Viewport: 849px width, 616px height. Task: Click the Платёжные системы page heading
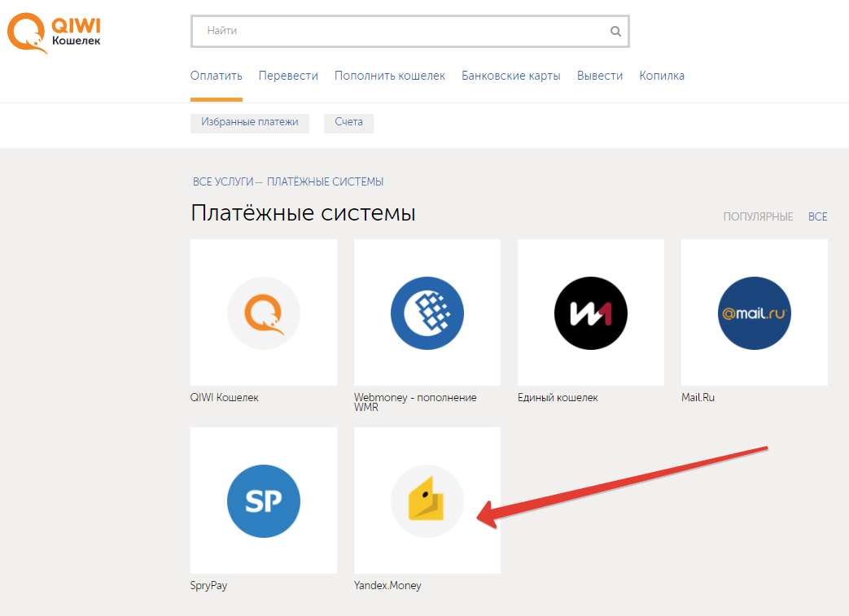tap(303, 212)
